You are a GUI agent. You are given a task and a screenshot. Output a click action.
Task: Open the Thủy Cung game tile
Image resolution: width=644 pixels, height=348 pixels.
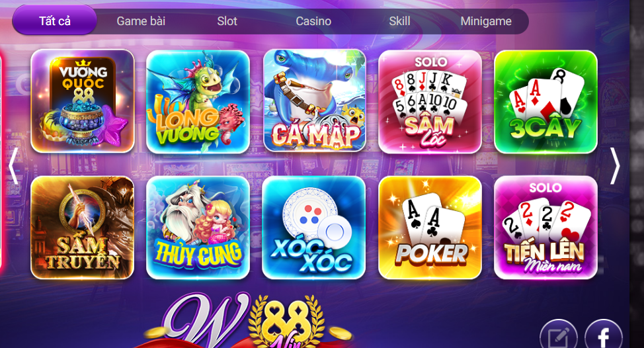coord(198,228)
